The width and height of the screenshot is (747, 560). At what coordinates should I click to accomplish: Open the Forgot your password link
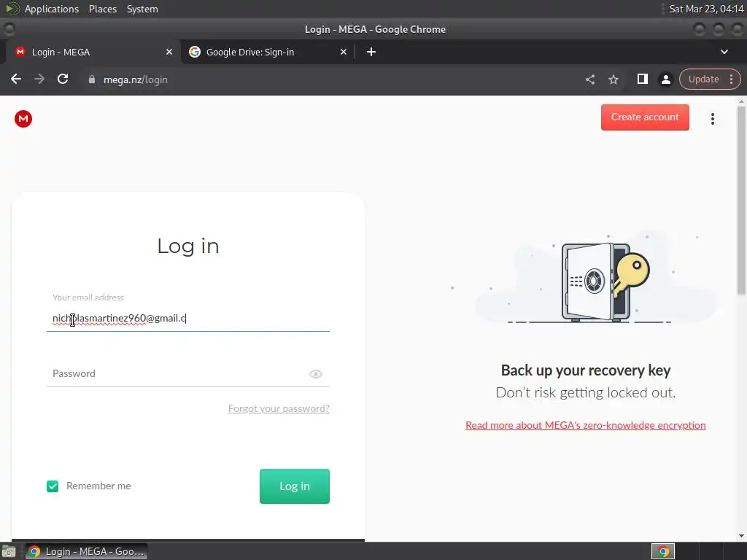tap(279, 408)
